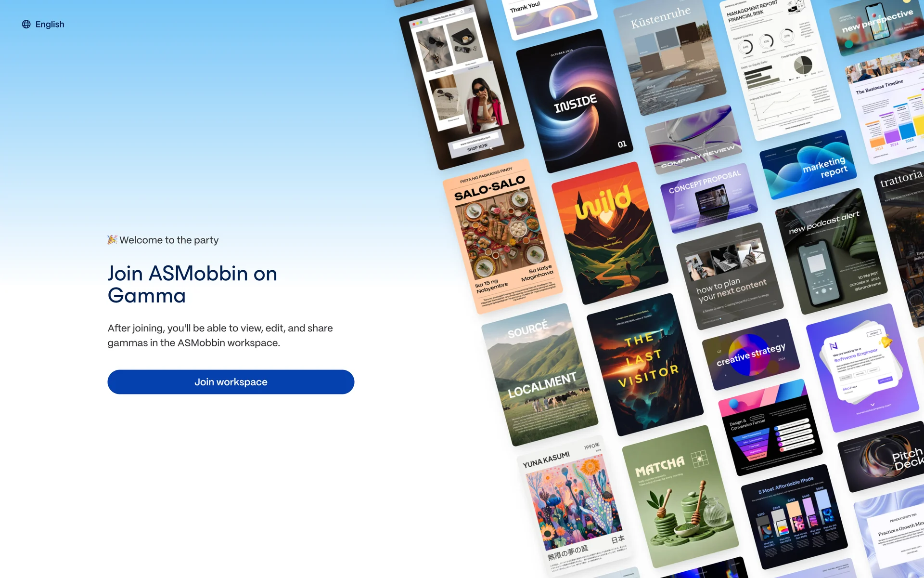Open the Matcha green template thumbnail
The image size is (924, 578).
[680, 497]
